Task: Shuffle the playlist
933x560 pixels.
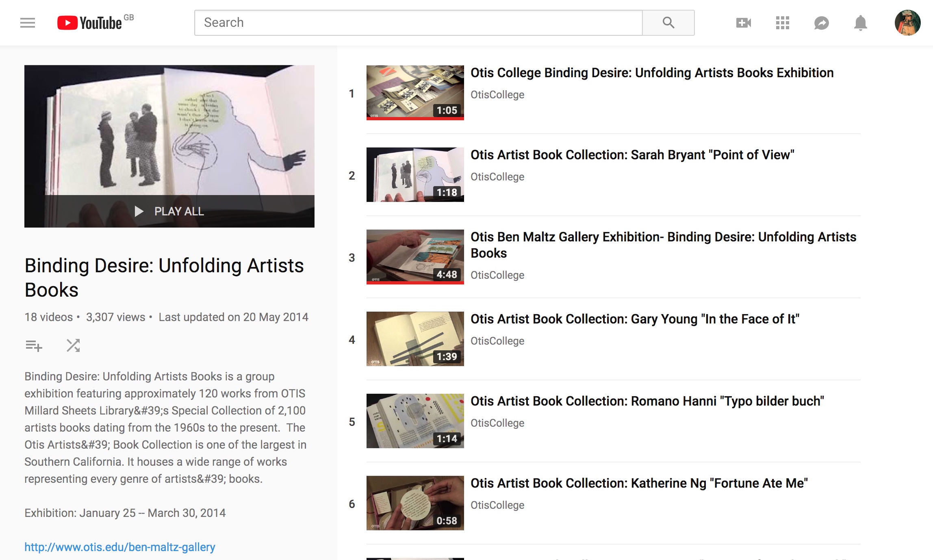Action: (73, 345)
